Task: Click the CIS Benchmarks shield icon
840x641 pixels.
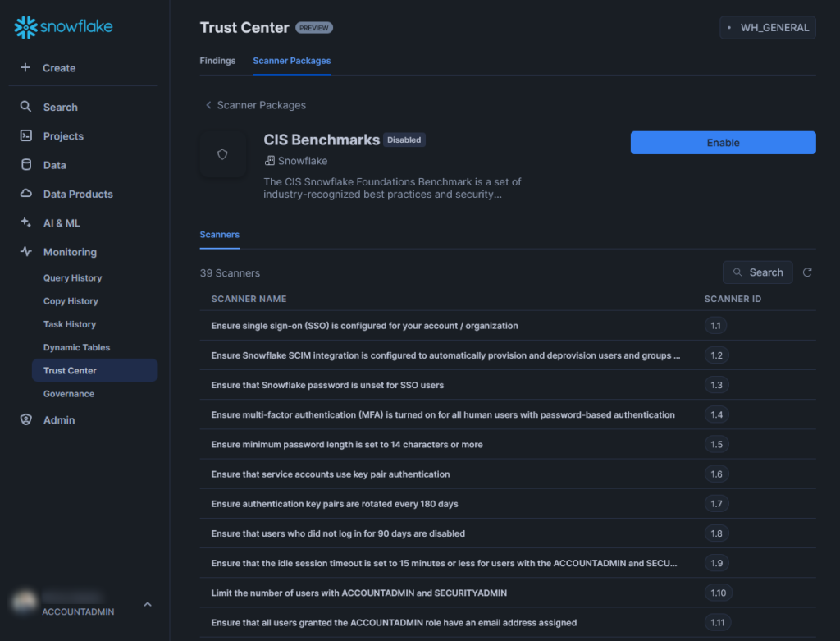Action: [222, 154]
